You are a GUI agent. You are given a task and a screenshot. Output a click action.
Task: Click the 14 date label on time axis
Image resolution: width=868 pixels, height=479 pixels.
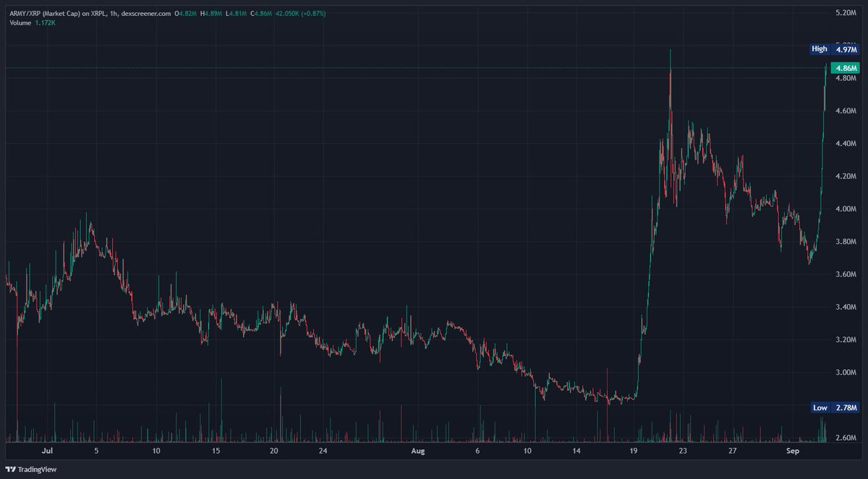(x=575, y=450)
